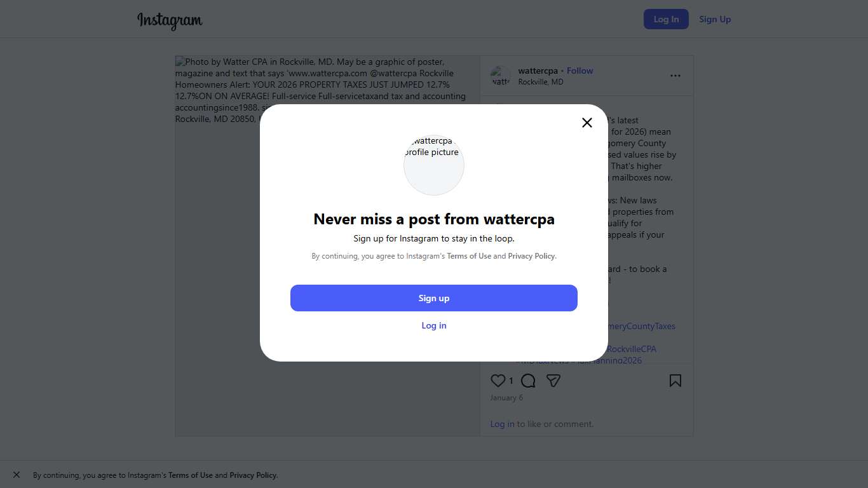Click the Instagram logo

click(170, 20)
